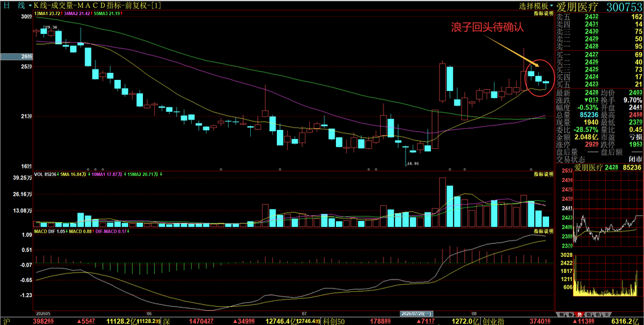Screen dimensions: 644x325
Task: Click the 10MA1 17.87万 volume average label
Action: tap(108, 174)
